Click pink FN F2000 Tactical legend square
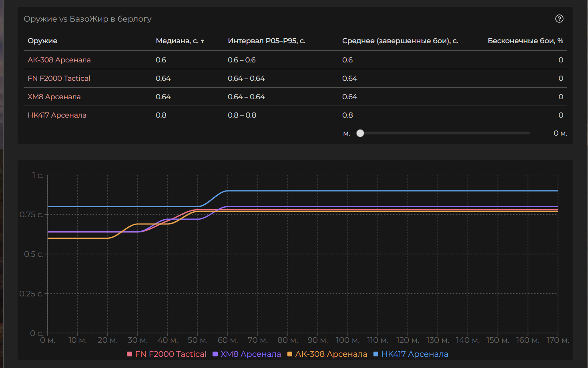This screenshot has width=588, height=368. point(129,354)
